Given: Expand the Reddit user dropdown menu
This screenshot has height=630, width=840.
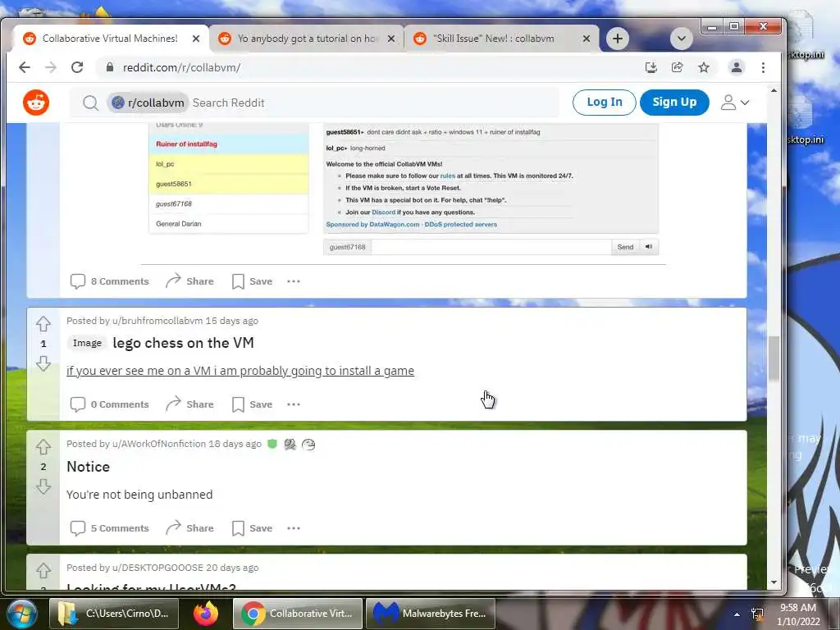Looking at the screenshot, I should pyautogui.click(x=735, y=103).
